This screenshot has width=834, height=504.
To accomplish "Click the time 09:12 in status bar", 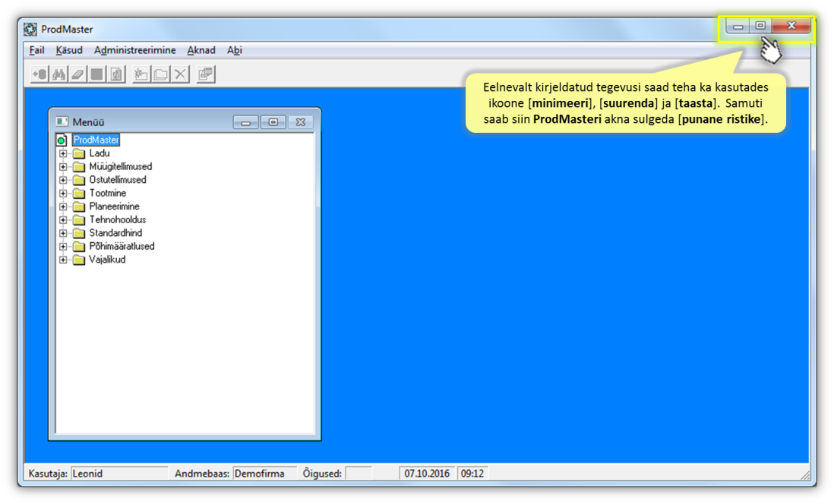I will click(472, 473).
